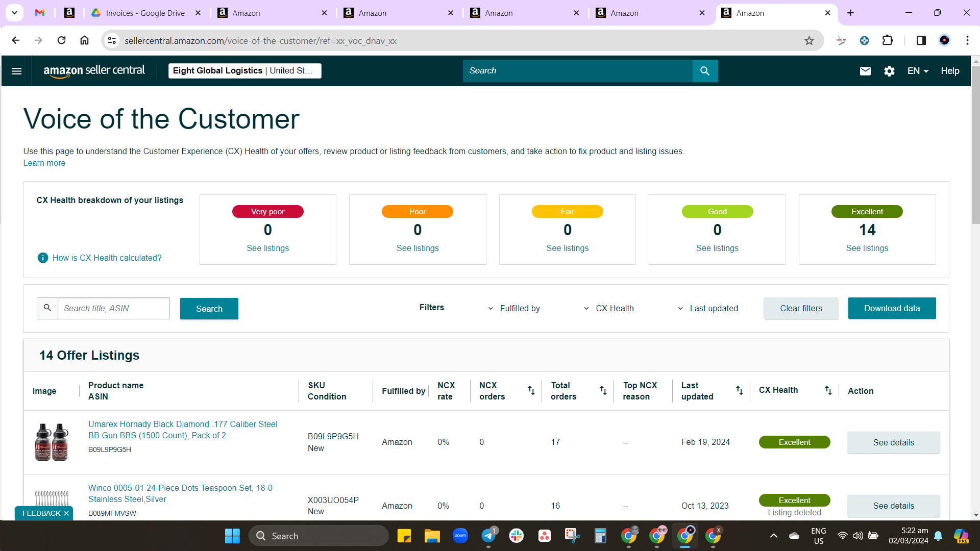
Task: Open Zoom from the taskbar
Action: point(460,536)
